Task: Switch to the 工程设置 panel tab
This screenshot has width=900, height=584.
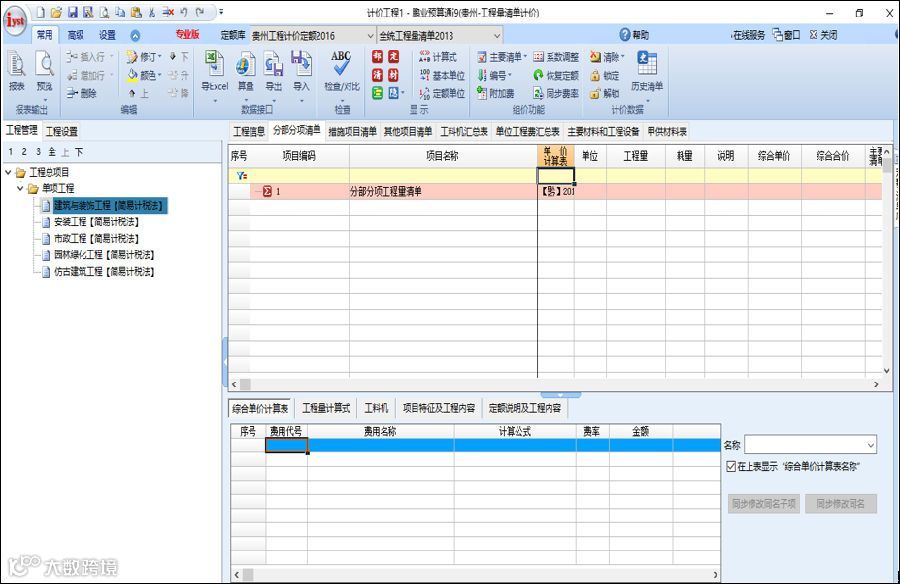Action: (x=61, y=132)
